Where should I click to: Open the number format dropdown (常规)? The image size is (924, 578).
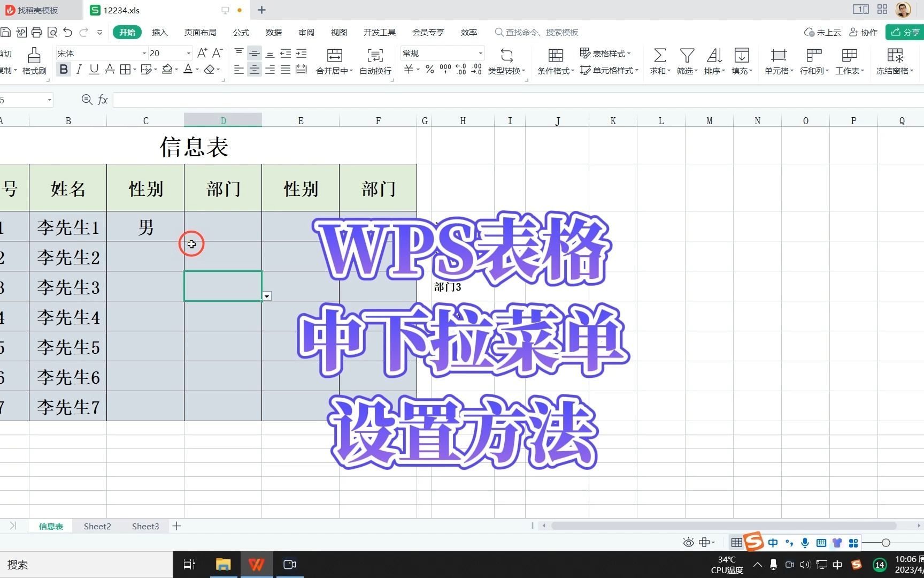coord(481,53)
